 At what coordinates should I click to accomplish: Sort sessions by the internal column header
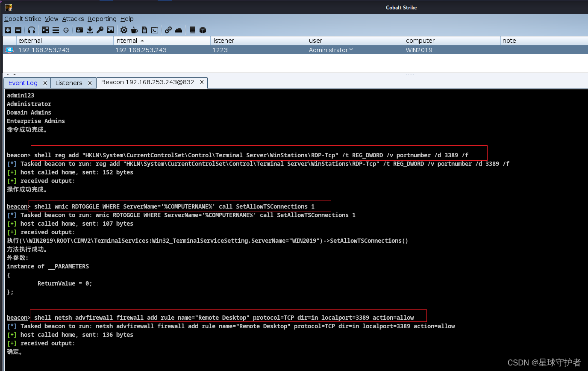point(162,41)
